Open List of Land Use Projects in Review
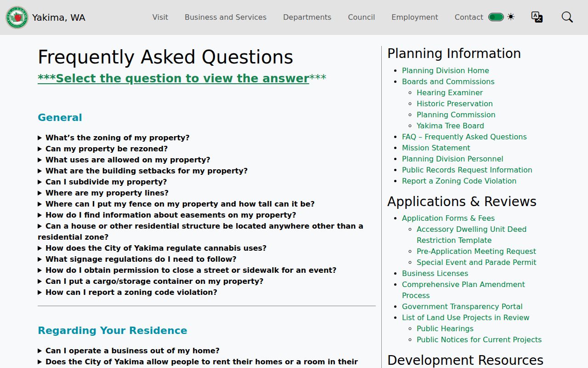The width and height of the screenshot is (588, 368). pos(466,317)
